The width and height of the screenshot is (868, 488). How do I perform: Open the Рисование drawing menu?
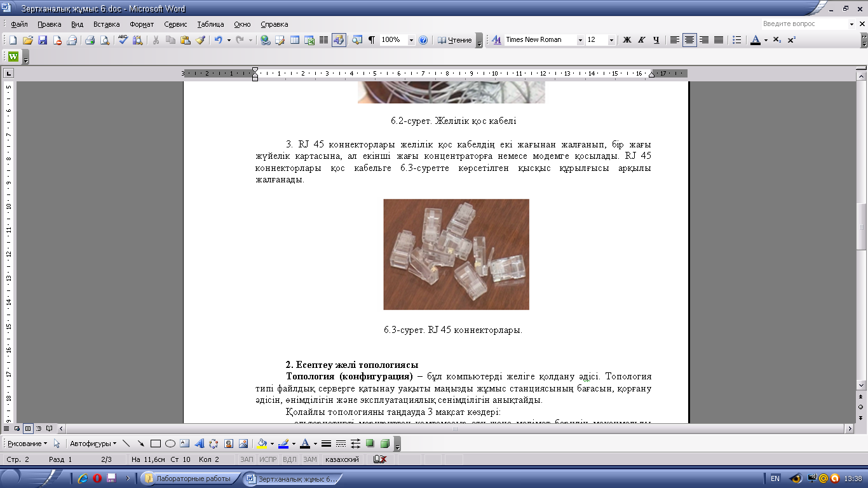[x=27, y=444]
